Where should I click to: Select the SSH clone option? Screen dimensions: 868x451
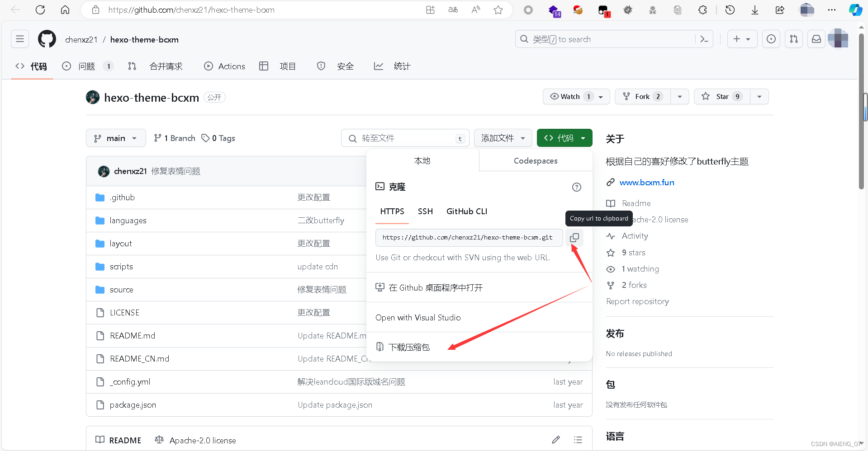[x=425, y=211]
